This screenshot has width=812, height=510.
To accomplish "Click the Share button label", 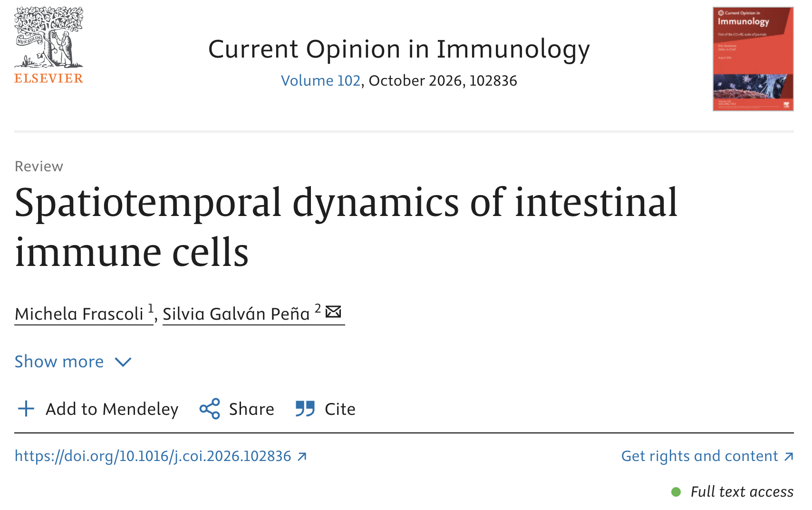I will (x=251, y=409).
